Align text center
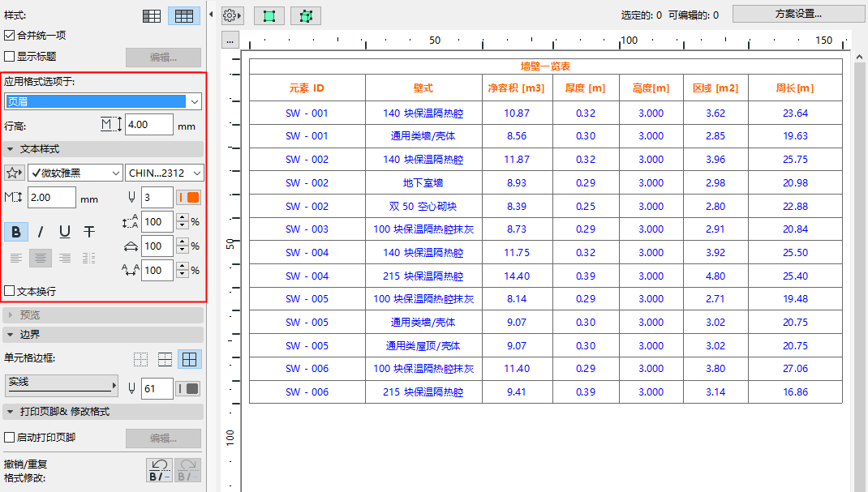This screenshot has height=492, width=868. tap(41, 259)
